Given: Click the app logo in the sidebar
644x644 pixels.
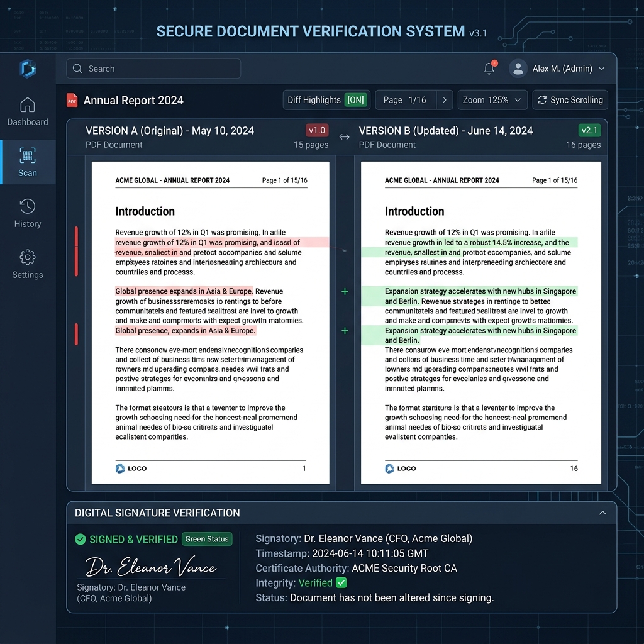Looking at the screenshot, I should tap(28, 69).
